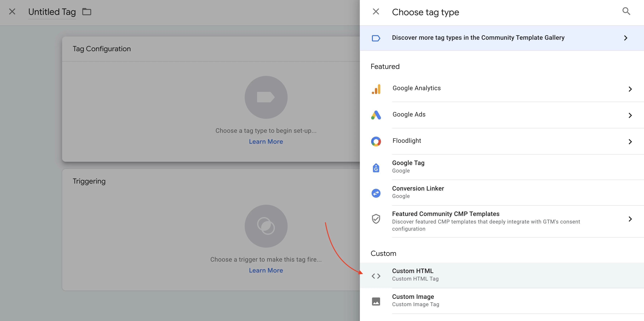
Task: Expand the Community Template Gallery banner chevron
Action: click(x=626, y=38)
